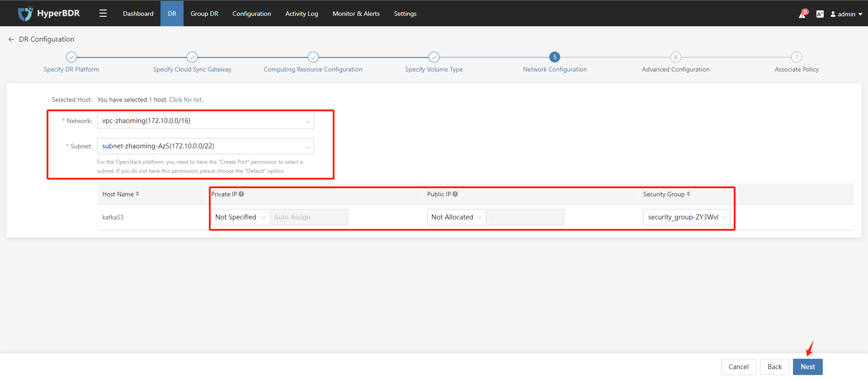Open the Click for list link
Image resolution: width=868 pixels, height=380 pixels.
click(185, 100)
